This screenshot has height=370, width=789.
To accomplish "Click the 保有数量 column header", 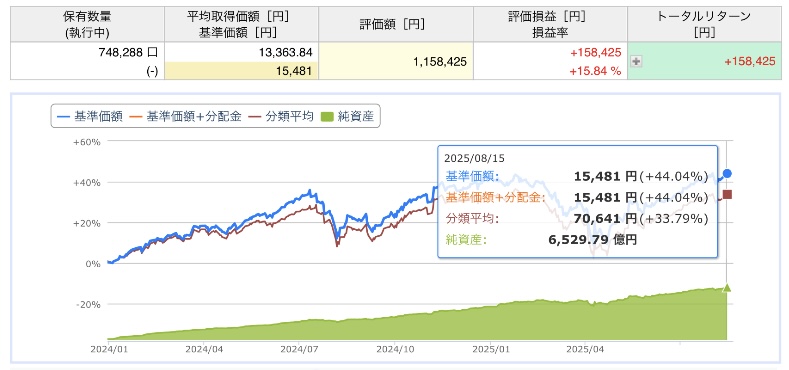I will 88,24.
